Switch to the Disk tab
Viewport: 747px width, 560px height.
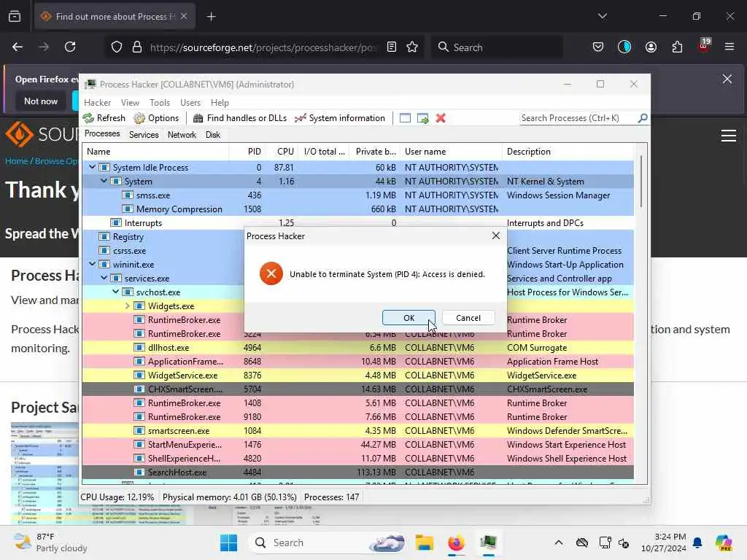pos(213,135)
